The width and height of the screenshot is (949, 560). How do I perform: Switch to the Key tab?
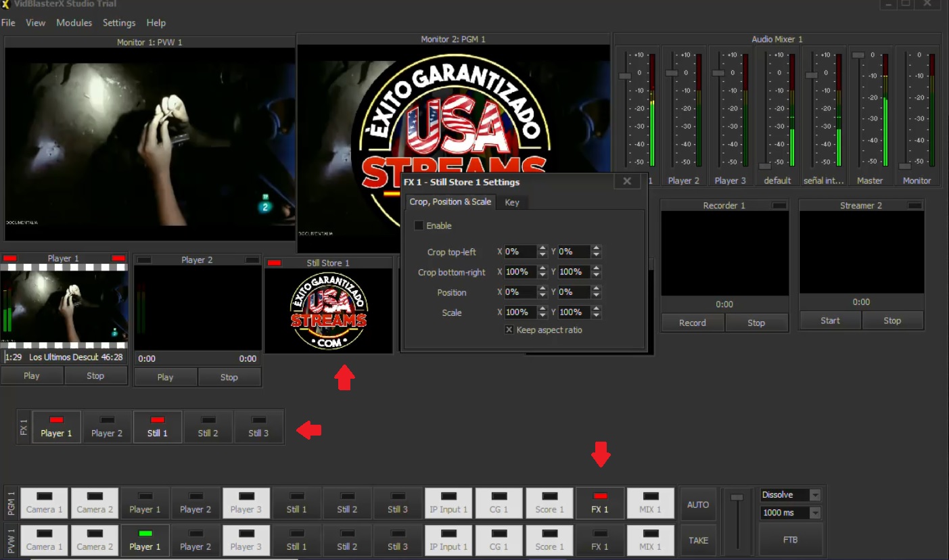pos(512,202)
